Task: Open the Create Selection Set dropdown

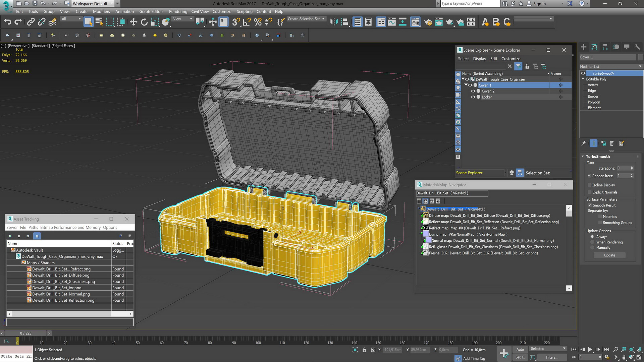Action: point(307,19)
